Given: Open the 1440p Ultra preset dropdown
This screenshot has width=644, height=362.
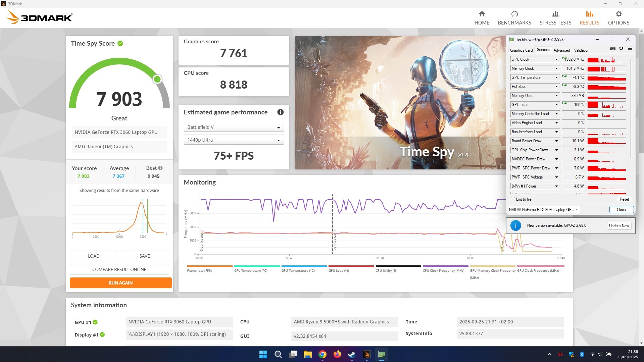Looking at the screenshot, I should (234, 140).
